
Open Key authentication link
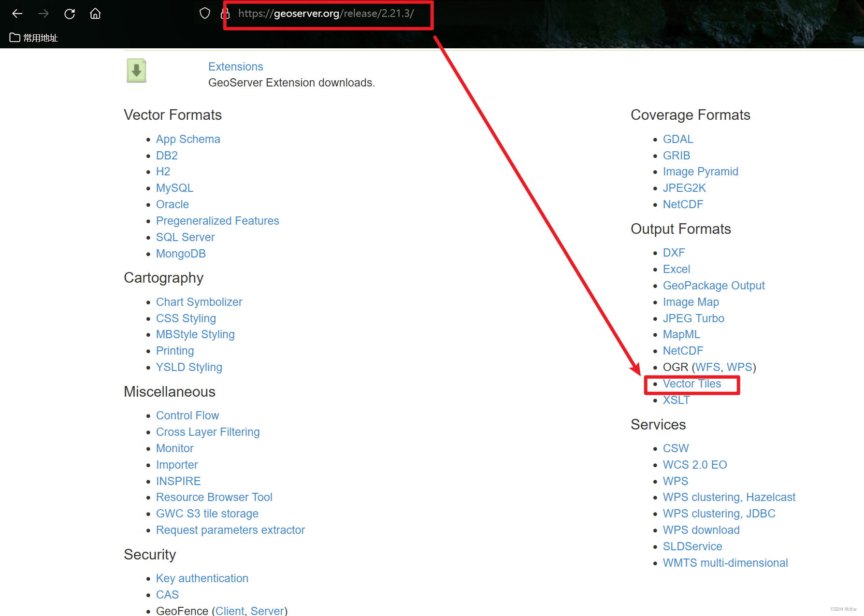tap(202, 578)
